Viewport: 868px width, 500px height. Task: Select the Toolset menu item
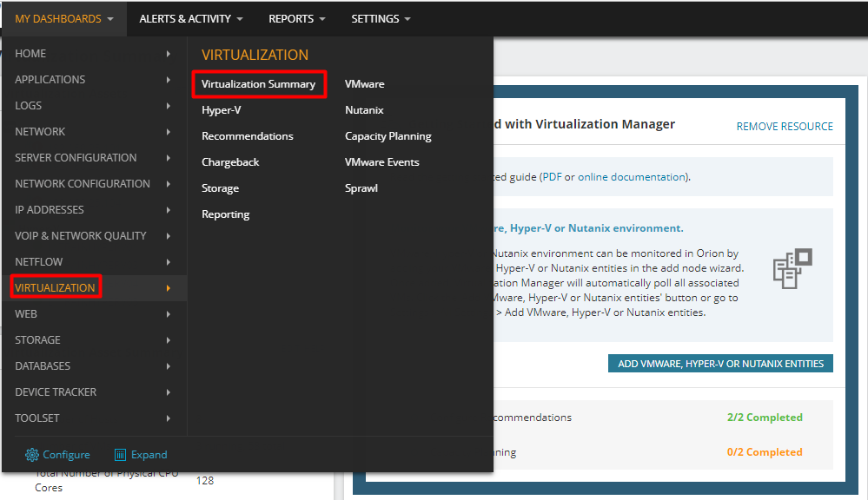[37, 418]
